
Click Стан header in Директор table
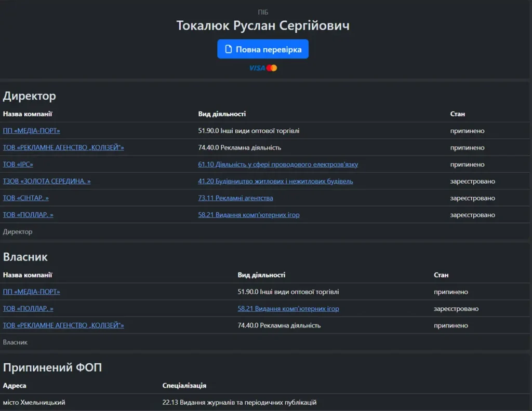[457, 114]
